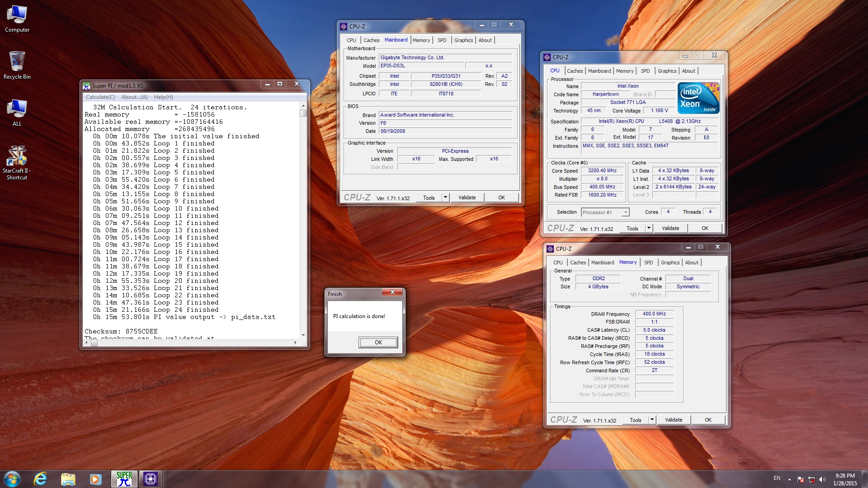Expand Tools dropdown arrow in Memory CPU-Z window
This screenshot has height=488, width=868.
pyautogui.click(x=652, y=420)
